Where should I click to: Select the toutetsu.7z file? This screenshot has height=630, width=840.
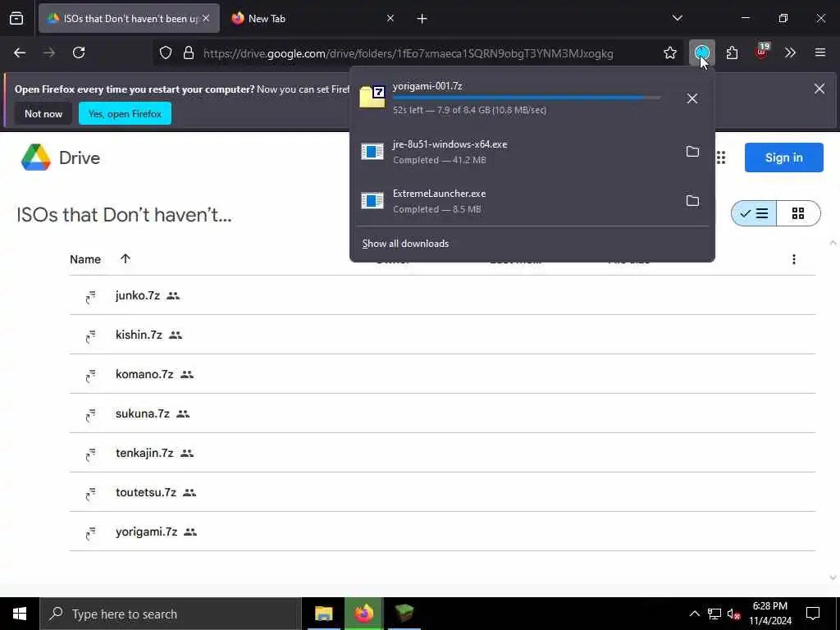[442, 492]
